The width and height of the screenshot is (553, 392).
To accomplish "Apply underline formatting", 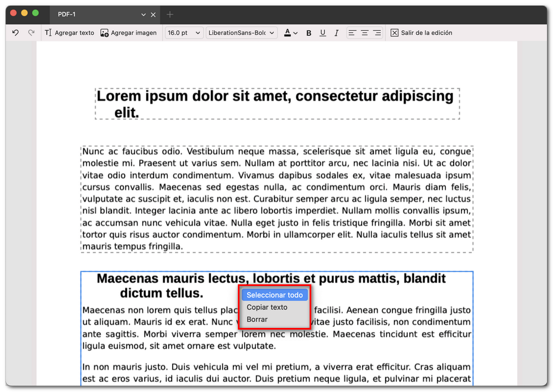I will [323, 33].
